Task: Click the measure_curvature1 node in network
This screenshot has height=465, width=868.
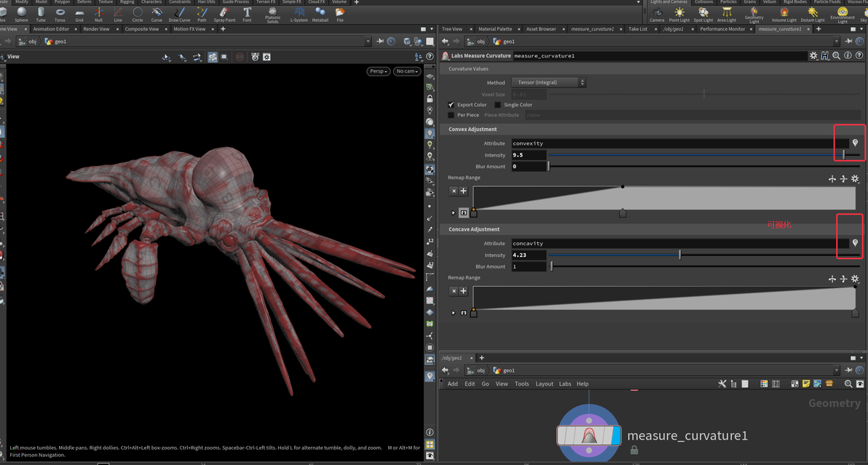Action: 588,436
